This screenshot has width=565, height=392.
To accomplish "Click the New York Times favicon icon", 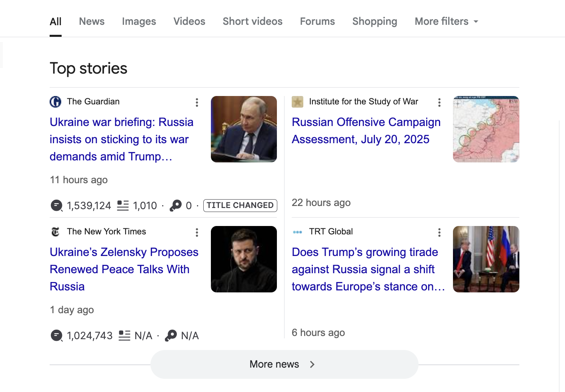I will (56, 232).
